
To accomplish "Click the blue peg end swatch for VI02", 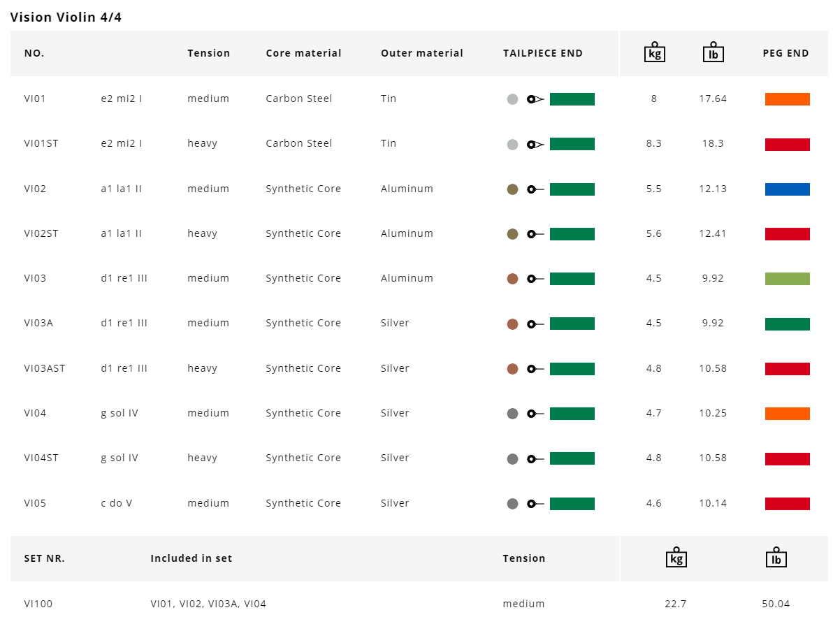I will [x=787, y=189].
